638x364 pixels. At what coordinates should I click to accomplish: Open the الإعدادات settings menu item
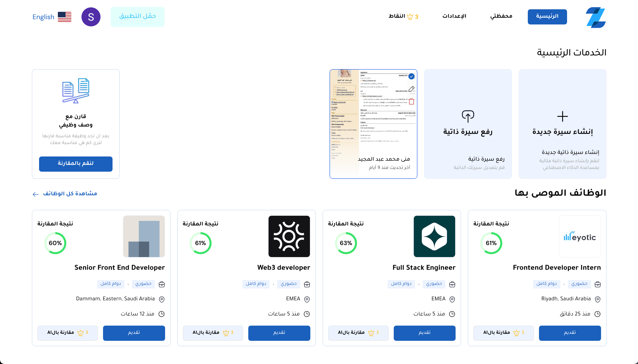coord(454,16)
